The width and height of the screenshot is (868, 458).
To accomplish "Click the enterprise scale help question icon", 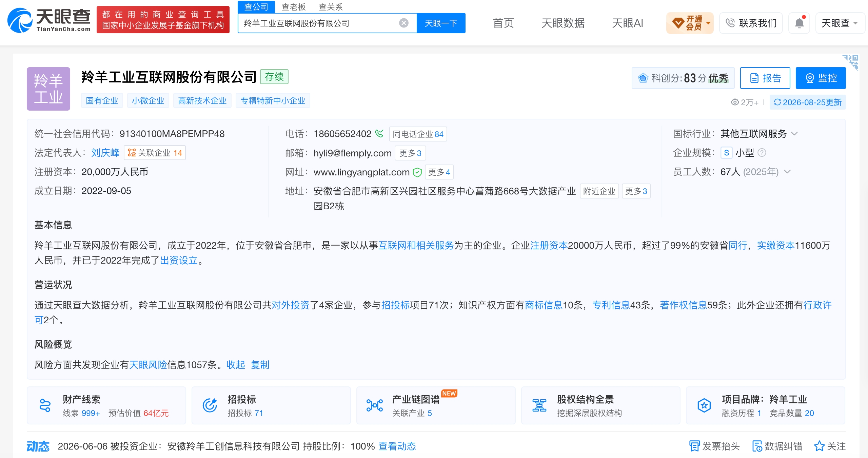I will point(762,153).
